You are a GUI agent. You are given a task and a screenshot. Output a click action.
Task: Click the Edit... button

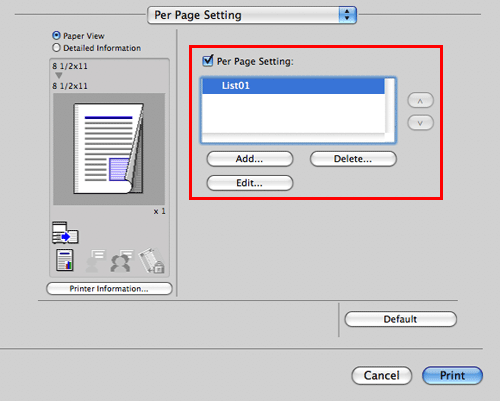[250, 183]
